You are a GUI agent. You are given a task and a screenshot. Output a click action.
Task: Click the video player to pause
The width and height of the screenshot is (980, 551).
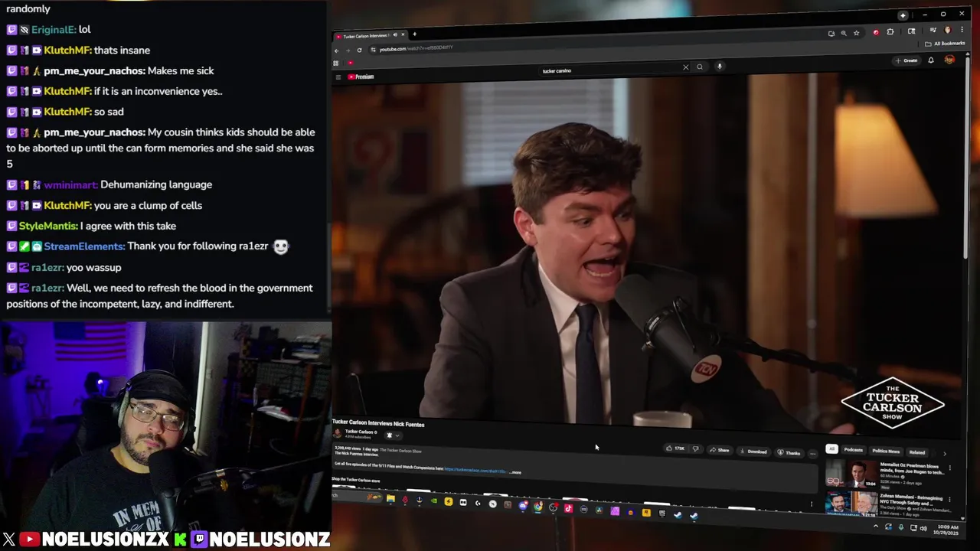(647, 253)
